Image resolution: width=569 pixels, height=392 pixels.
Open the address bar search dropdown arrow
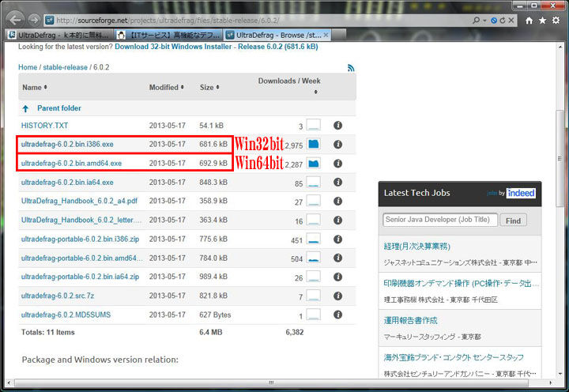[x=484, y=21]
